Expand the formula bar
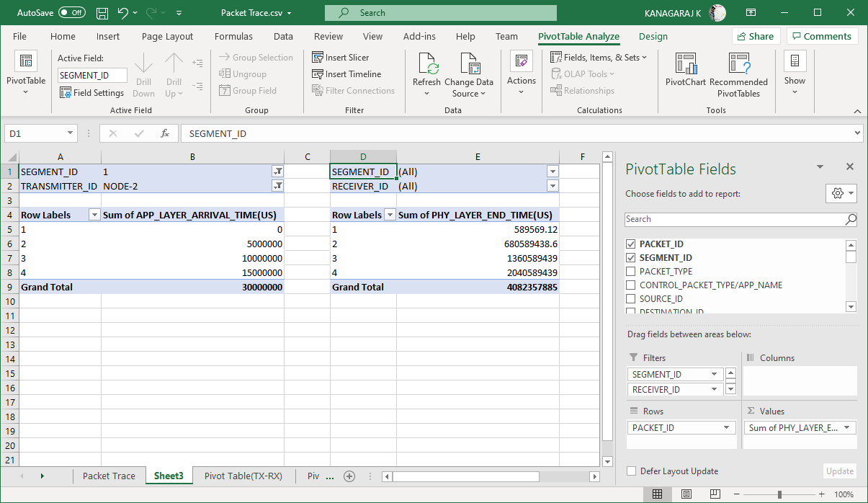 (856, 133)
